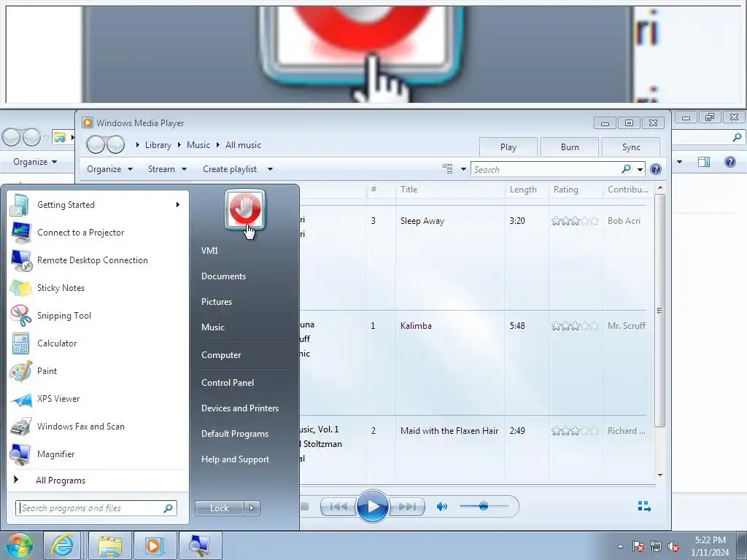This screenshot has width=747, height=560.
Task: Select the Maid with the Flaxen Hair track
Action: pyautogui.click(x=449, y=431)
